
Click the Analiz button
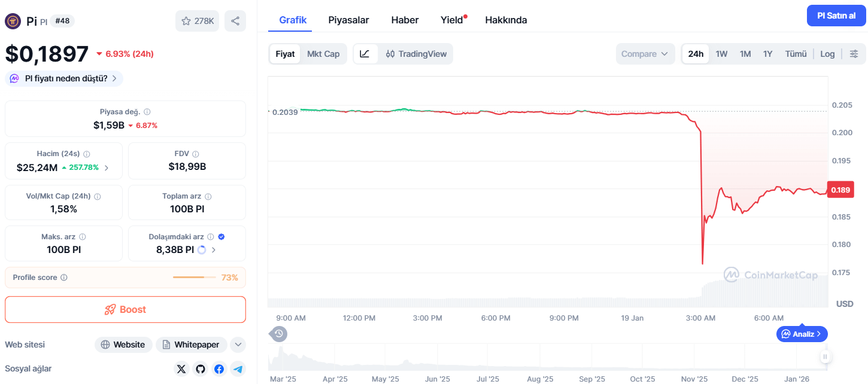click(802, 334)
